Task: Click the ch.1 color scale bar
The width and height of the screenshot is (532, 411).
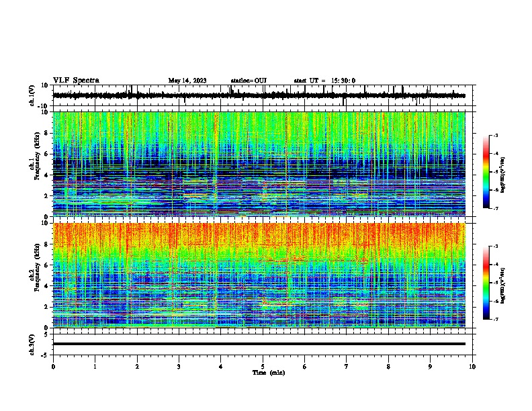Action: [x=486, y=172]
